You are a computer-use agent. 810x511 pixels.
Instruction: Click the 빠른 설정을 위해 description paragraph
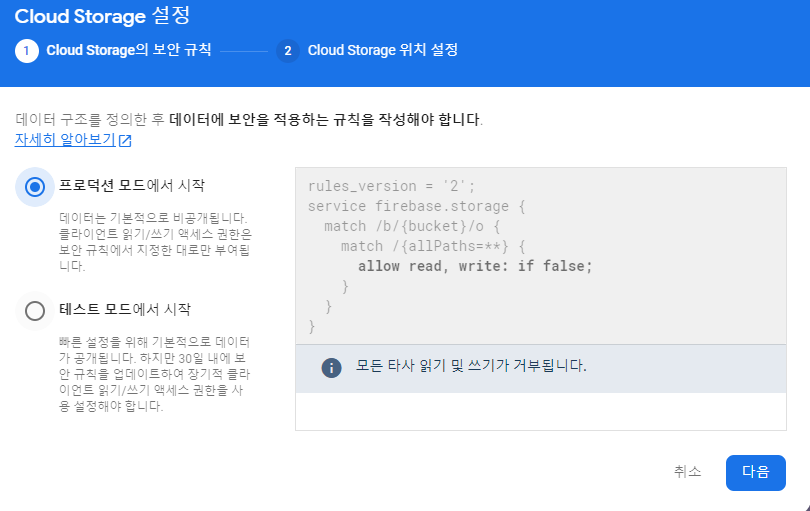(154, 374)
